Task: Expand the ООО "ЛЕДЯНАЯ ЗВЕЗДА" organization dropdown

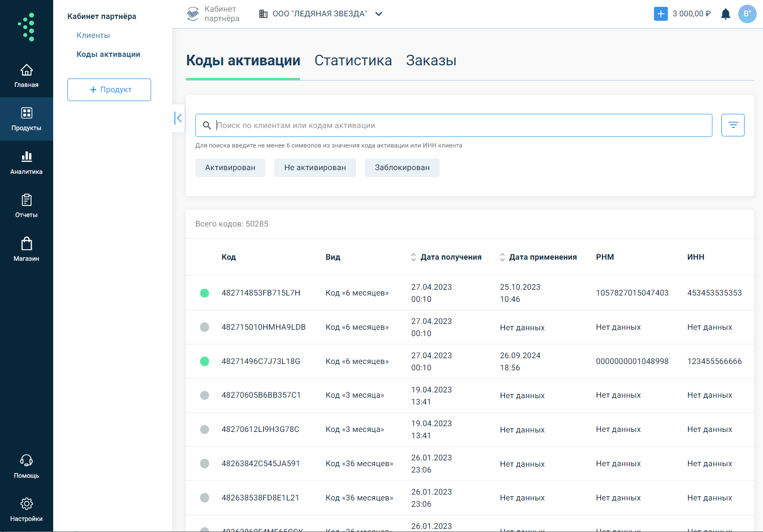Action: pos(379,14)
